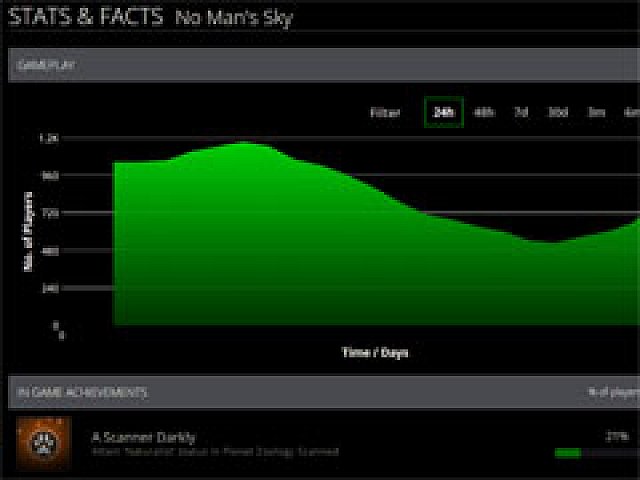Select the 48h filter option

[484, 112]
